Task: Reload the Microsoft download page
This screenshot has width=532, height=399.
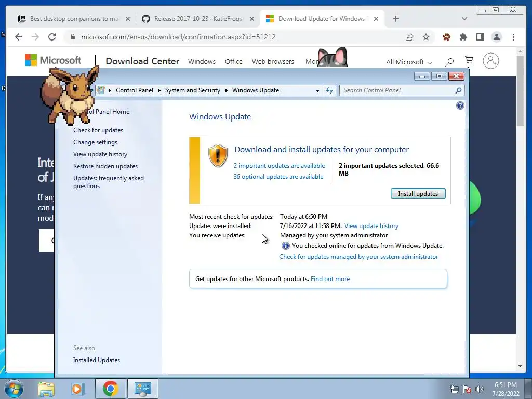Action: tap(52, 37)
